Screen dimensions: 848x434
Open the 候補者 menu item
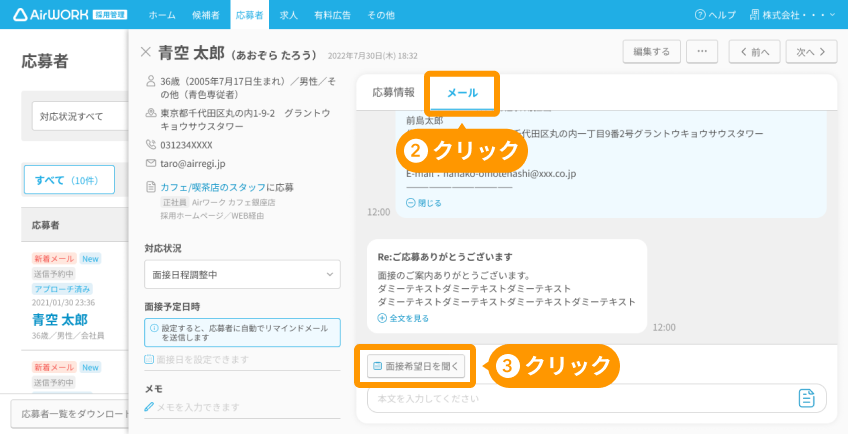point(206,15)
